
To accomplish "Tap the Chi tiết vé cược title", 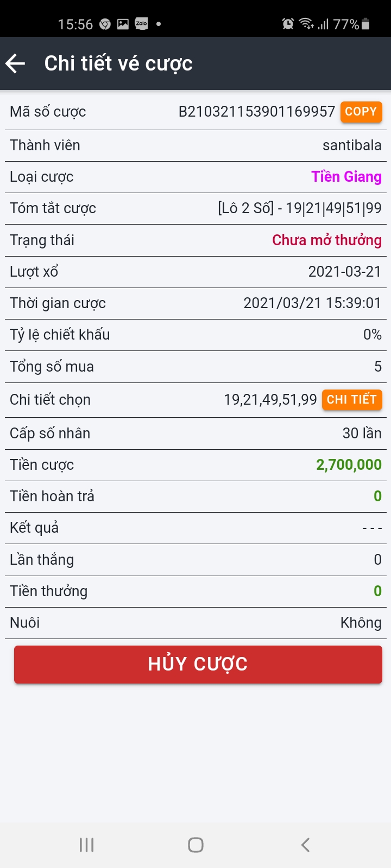I will (118, 63).
